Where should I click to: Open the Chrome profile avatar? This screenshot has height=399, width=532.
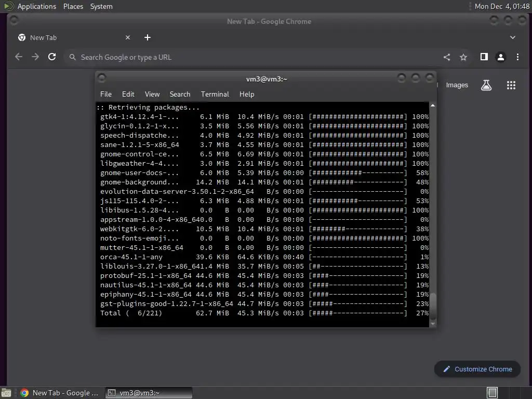coord(501,57)
